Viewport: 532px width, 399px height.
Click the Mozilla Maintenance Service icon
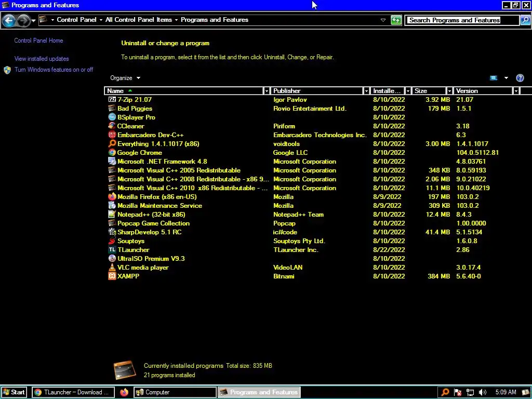(x=112, y=205)
